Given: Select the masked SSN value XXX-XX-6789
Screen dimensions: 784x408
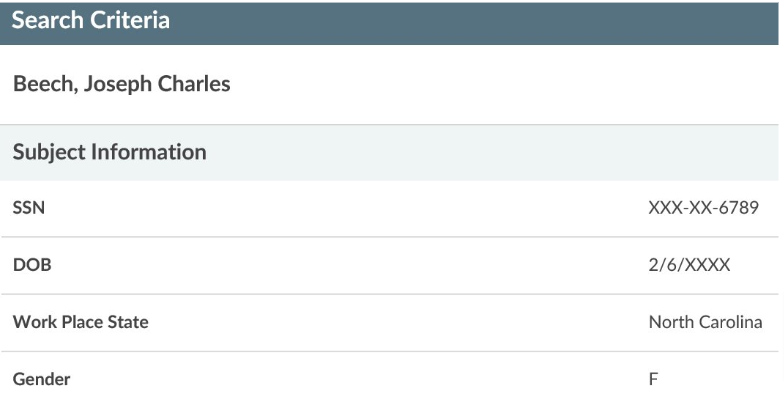Looking at the screenshot, I should [x=703, y=209].
